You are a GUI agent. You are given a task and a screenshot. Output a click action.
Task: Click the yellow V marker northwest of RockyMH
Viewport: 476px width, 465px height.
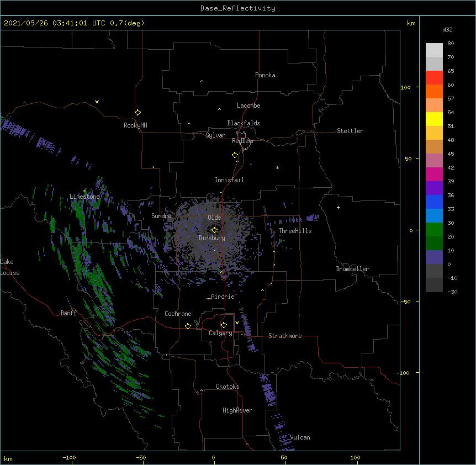point(97,102)
